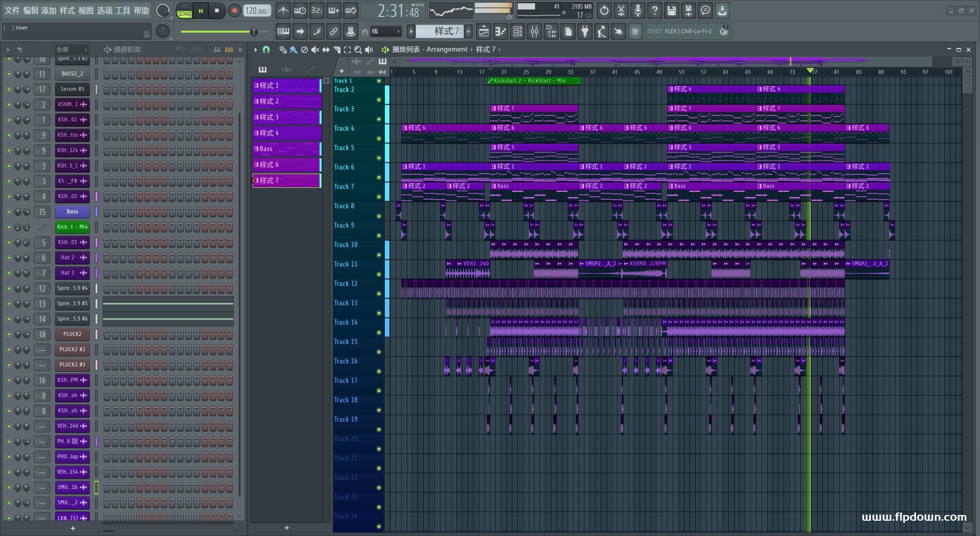Toggle mute dot on Track 2
The image size is (980, 536).
coord(379,100)
